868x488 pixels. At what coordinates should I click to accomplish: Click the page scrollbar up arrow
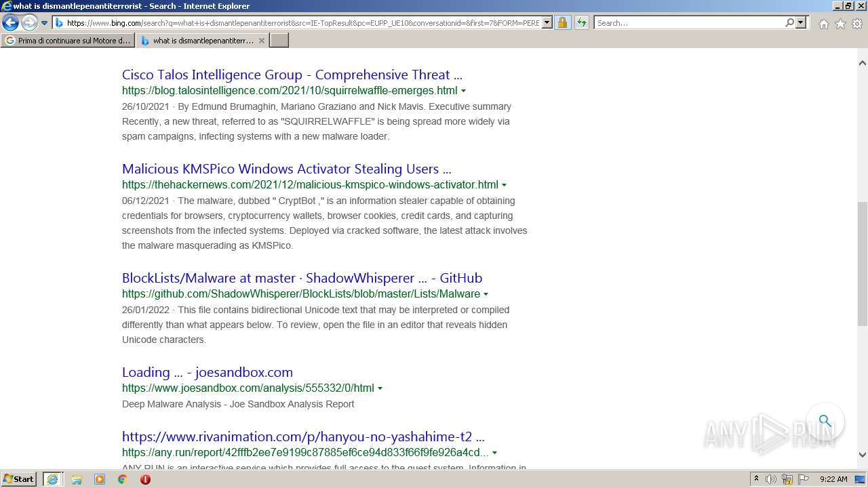pos(862,64)
